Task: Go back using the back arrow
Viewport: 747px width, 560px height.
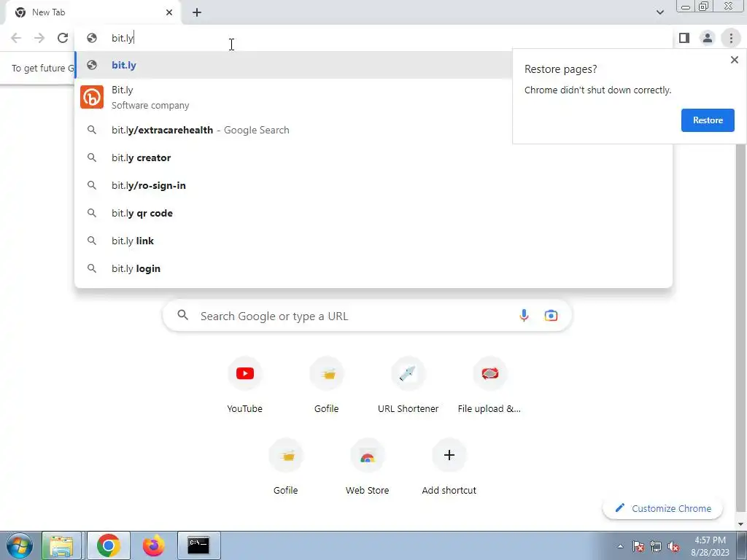Action: (16, 38)
